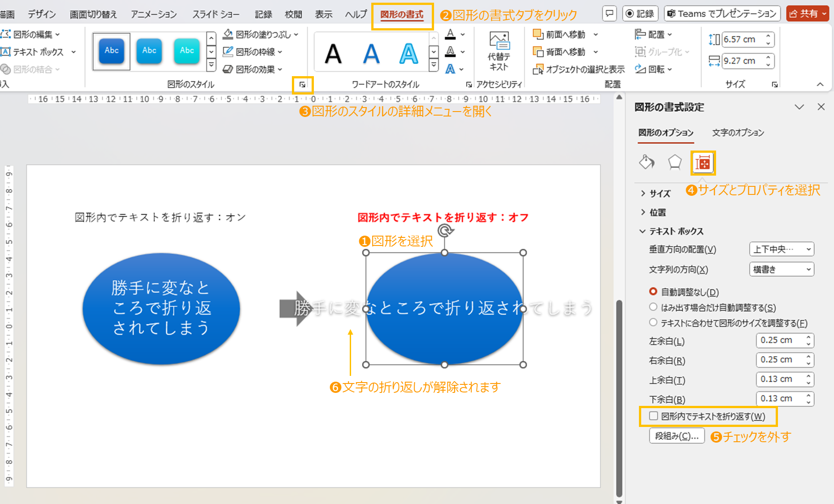This screenshot has height=504, width=834.
Task: Click the 記録 record button at top right
Action: pos(640,13)
